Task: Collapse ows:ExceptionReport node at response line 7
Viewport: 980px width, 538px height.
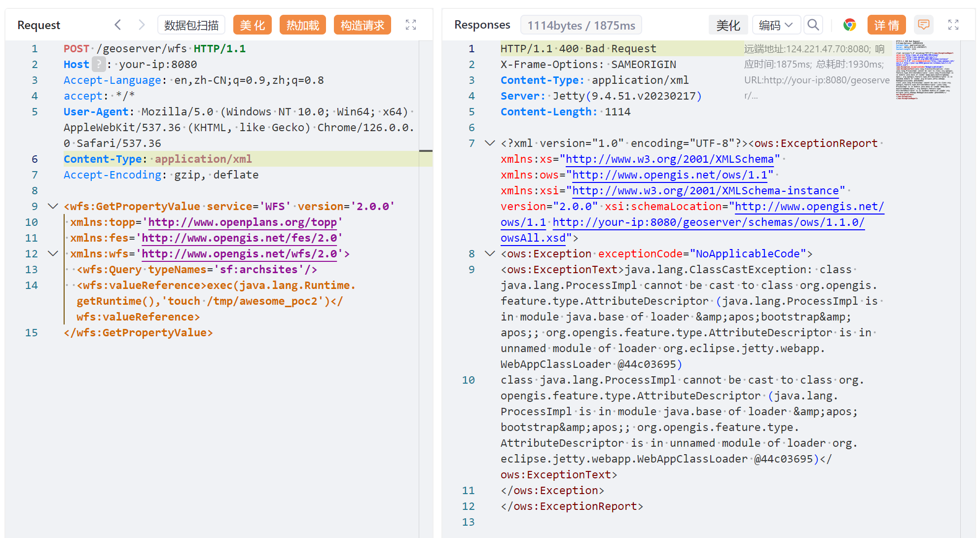Action: pos(490,143)
